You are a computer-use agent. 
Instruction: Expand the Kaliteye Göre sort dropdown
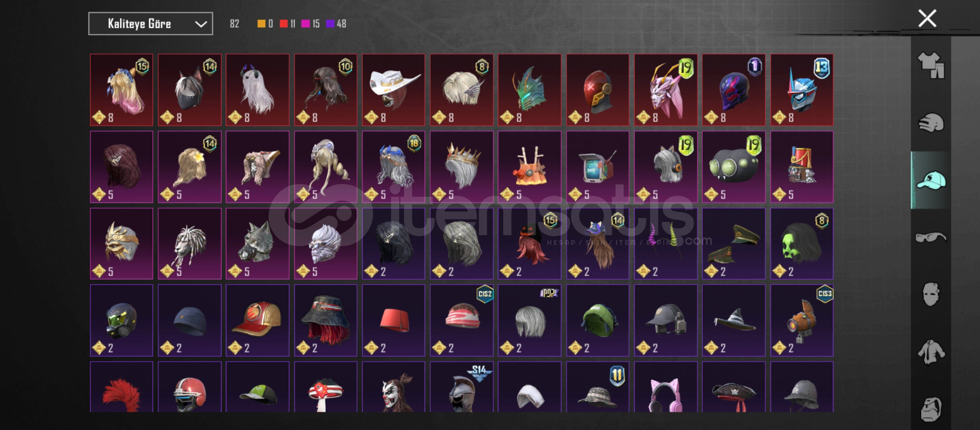tap(151, 24)
